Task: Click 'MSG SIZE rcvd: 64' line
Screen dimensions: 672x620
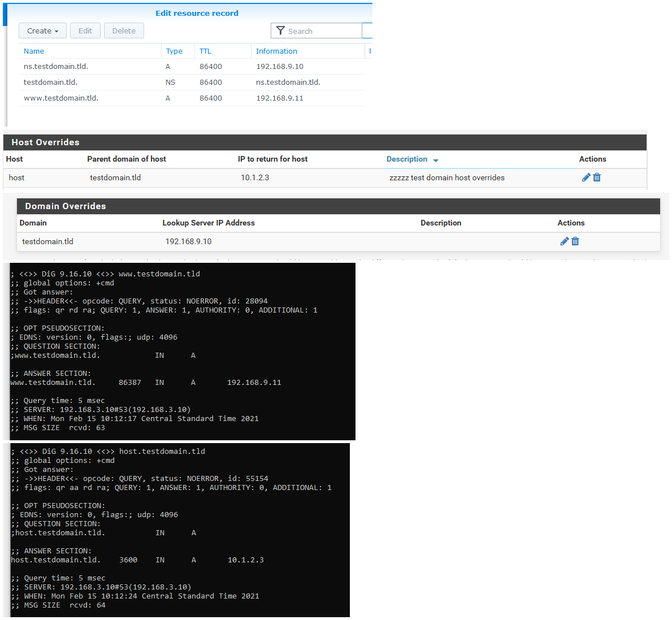Action: tap(58, 605)
